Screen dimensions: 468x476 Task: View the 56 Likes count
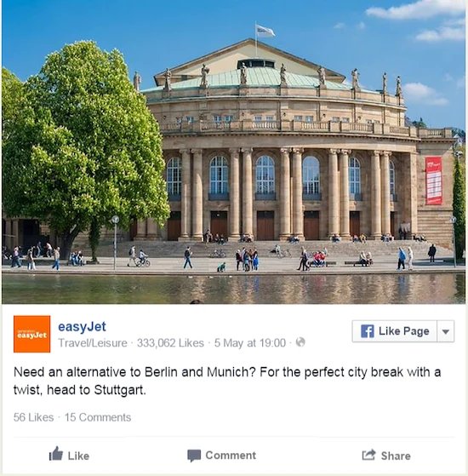[33, 417]
